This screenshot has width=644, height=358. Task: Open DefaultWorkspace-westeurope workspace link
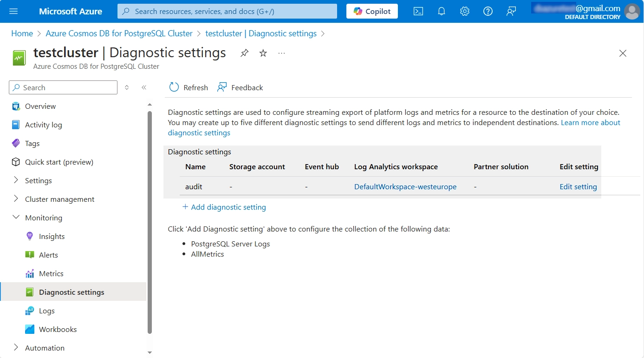(405, 186)
